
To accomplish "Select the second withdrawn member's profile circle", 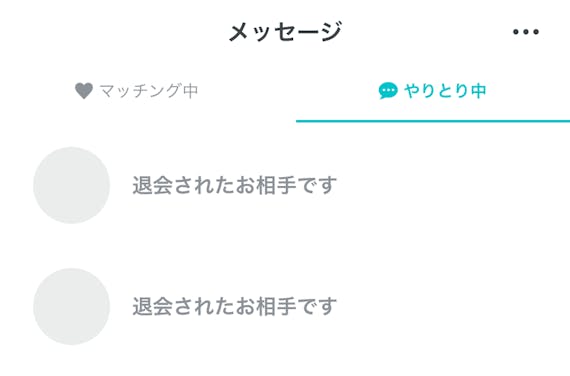I will [72, 307].
